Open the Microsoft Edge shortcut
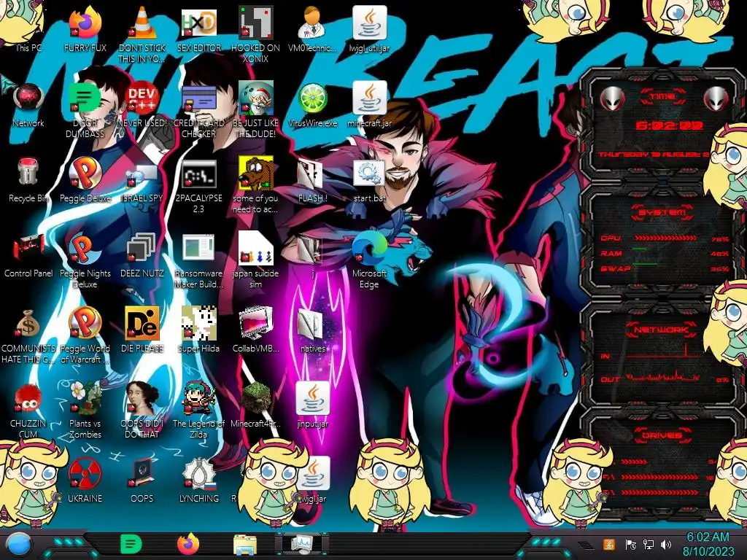 369,260
